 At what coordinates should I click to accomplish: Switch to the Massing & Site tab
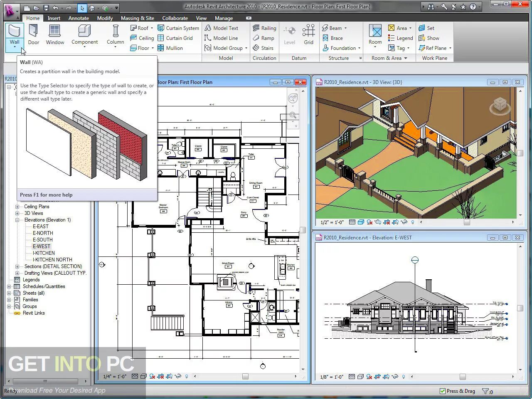[137, 18]
